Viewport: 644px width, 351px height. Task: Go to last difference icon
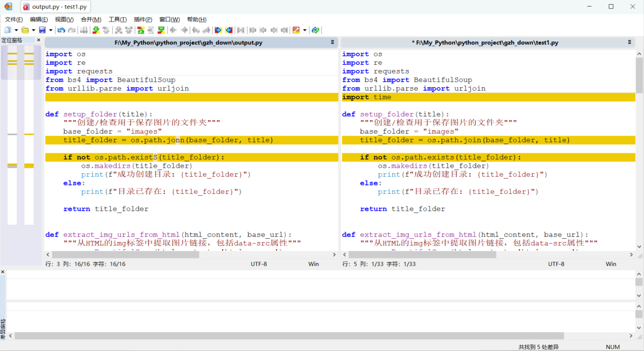click(161, 30)
